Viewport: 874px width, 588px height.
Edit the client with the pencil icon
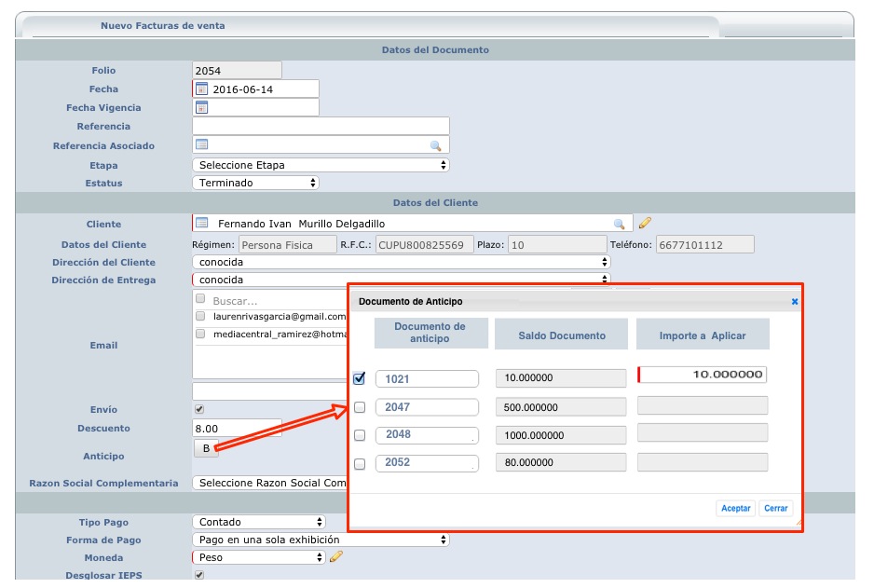(x=645, y=223)
